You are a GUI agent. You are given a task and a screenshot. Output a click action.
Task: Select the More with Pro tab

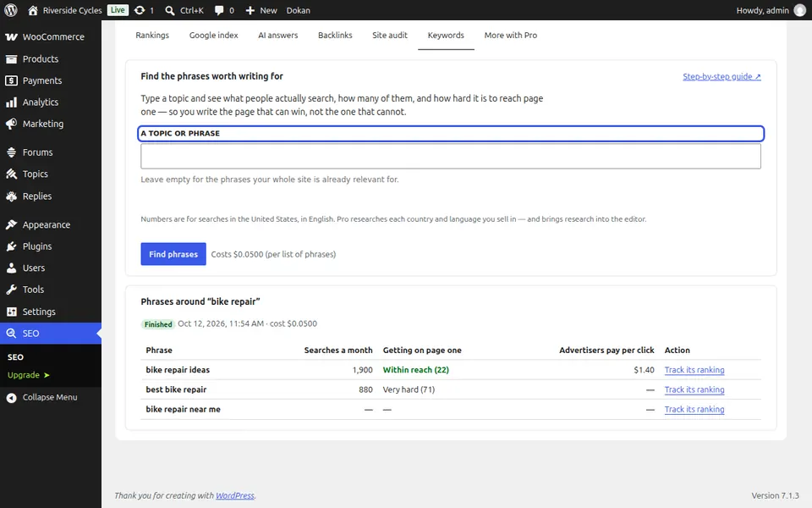pyautogui.click(x=511, y=36)
